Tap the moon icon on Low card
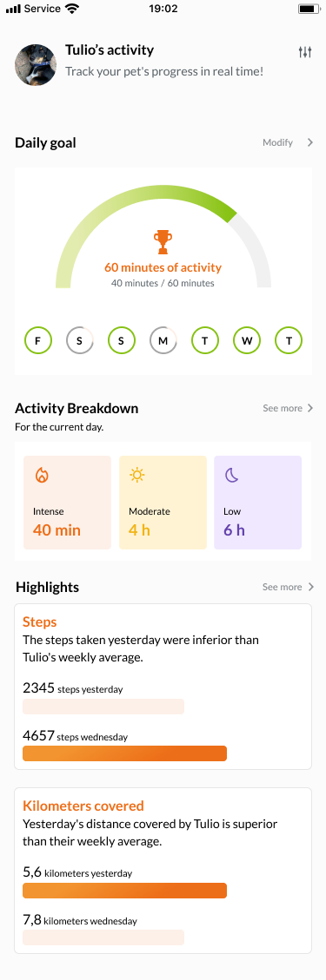This screenshot has width=326, height=980. [232, 475]
